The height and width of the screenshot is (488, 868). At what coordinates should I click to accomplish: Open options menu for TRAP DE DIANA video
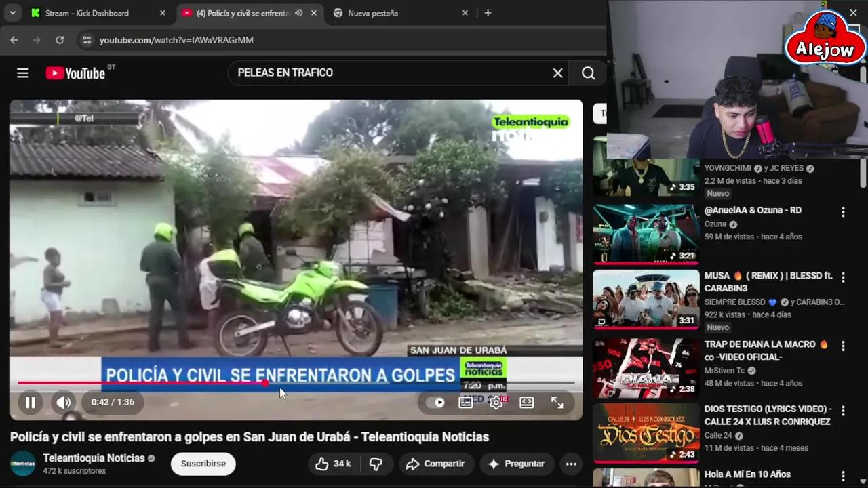[x=843, y=346]
